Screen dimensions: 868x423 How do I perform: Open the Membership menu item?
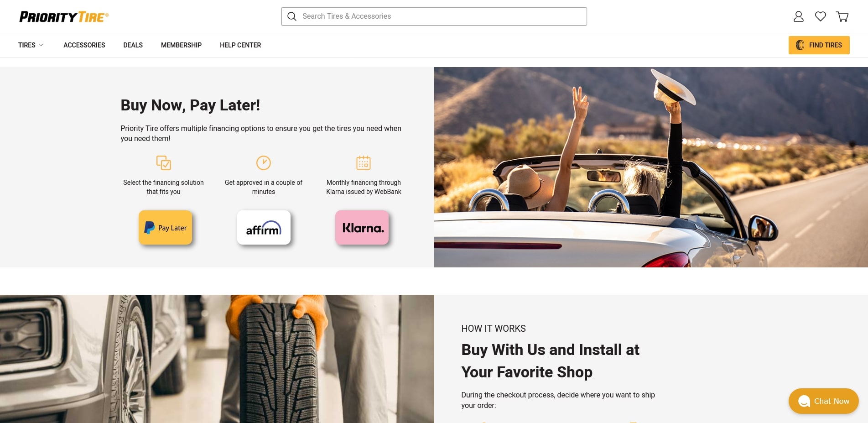click(x=181, y=45)
